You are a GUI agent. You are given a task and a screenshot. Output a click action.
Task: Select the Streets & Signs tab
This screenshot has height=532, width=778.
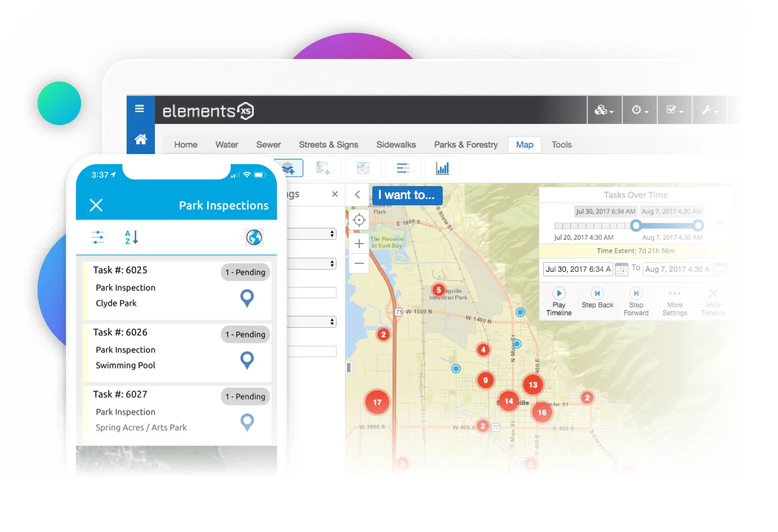(x=328, y=145)
